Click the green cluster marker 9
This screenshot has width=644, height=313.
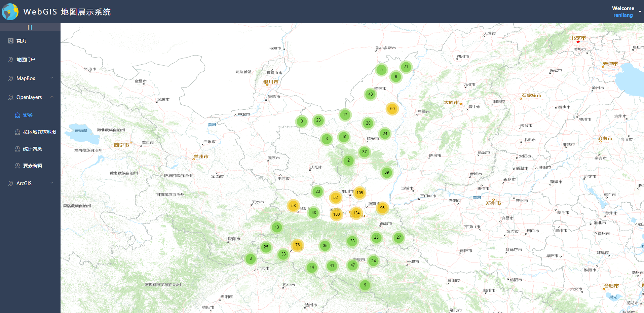[x=365, y=285]
